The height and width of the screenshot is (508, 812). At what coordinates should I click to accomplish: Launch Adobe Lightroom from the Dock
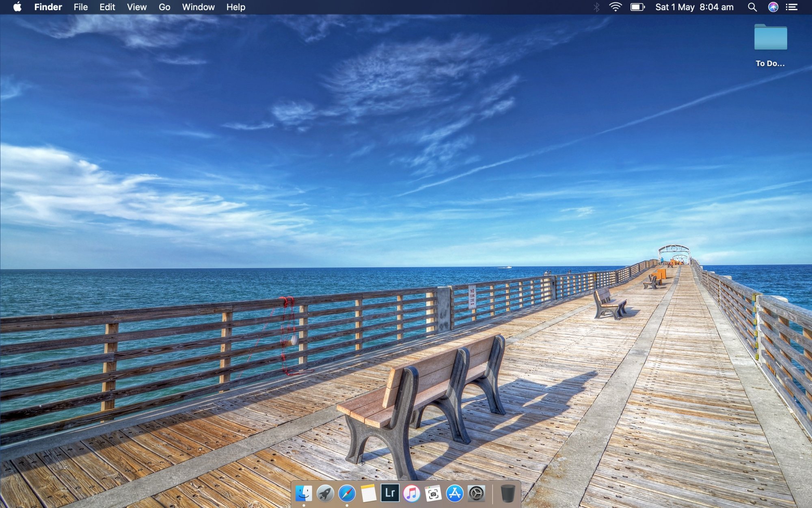[x=390, y=493]
